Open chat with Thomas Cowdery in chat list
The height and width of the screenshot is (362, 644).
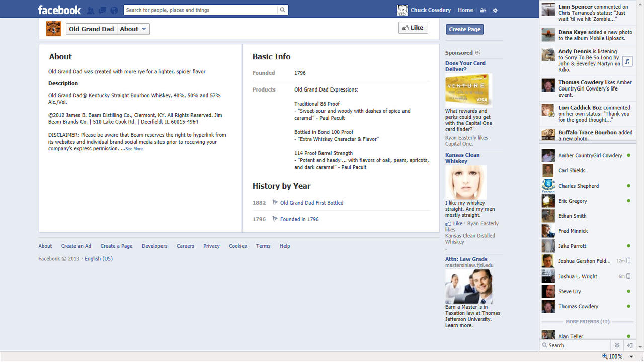pyautogui.click(x=587, y=306)
